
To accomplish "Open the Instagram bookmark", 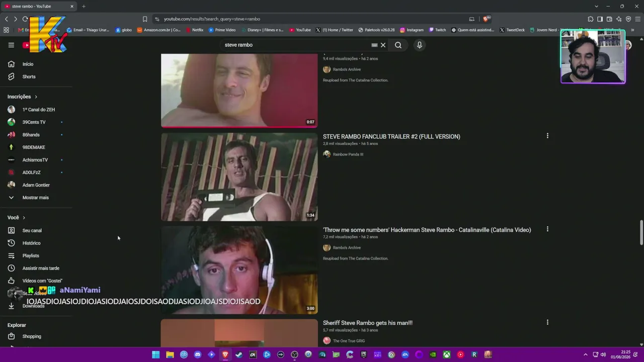I will [x=412, y=30].
